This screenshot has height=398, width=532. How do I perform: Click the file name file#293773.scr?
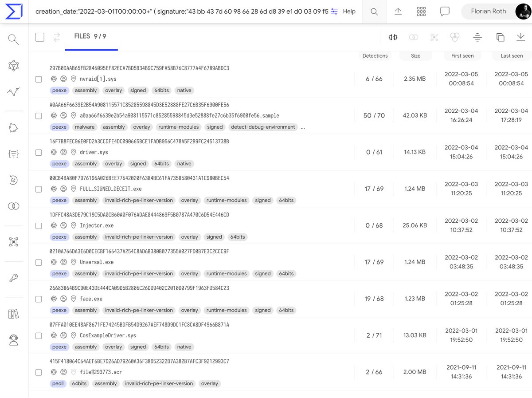[x=101, y=372]
